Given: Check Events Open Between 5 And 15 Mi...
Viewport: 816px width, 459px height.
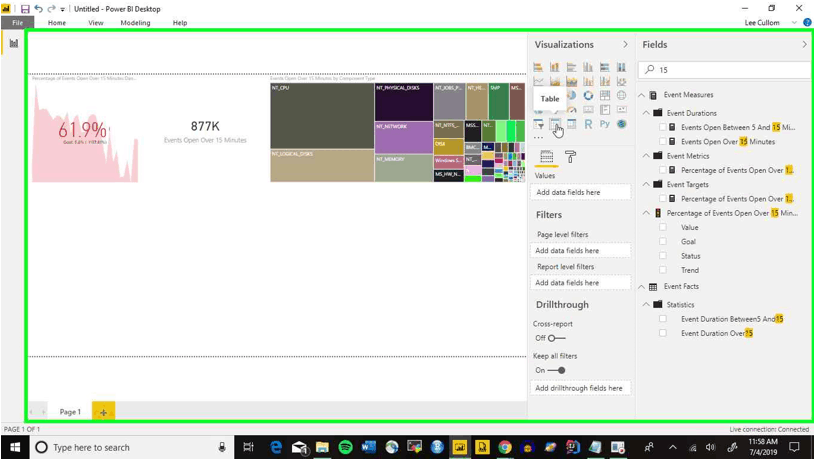Looking at the screenshot, I should 662,127.
